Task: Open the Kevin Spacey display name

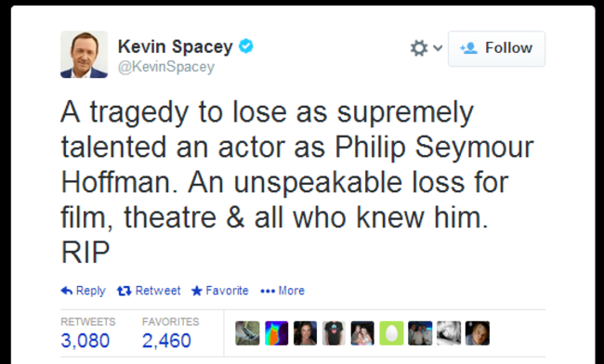Action: (176, 46)
